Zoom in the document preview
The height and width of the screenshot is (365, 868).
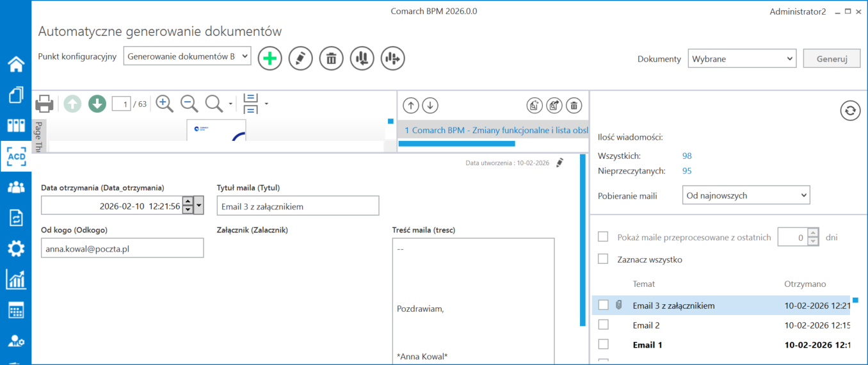[165, 104]
